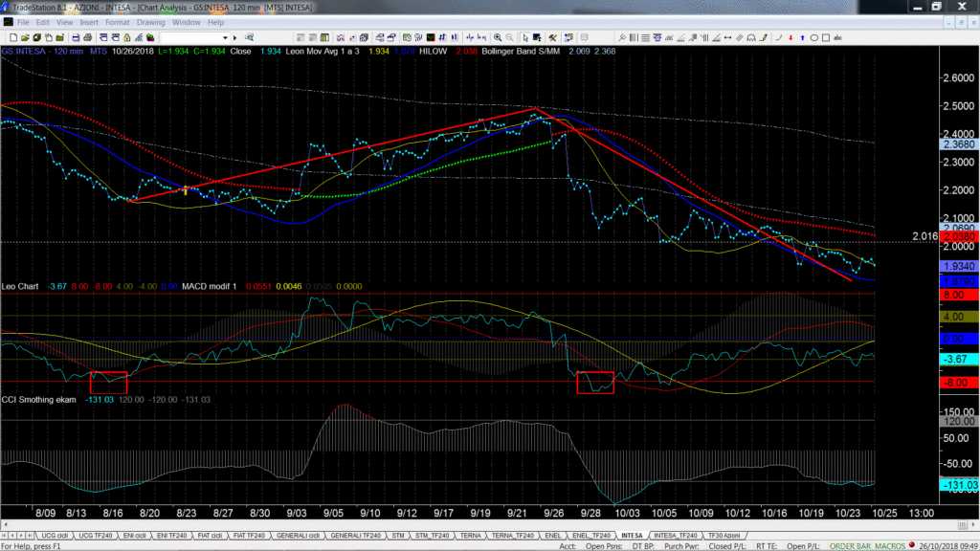Switch to the ENI cicli tab

pos(134,536)
